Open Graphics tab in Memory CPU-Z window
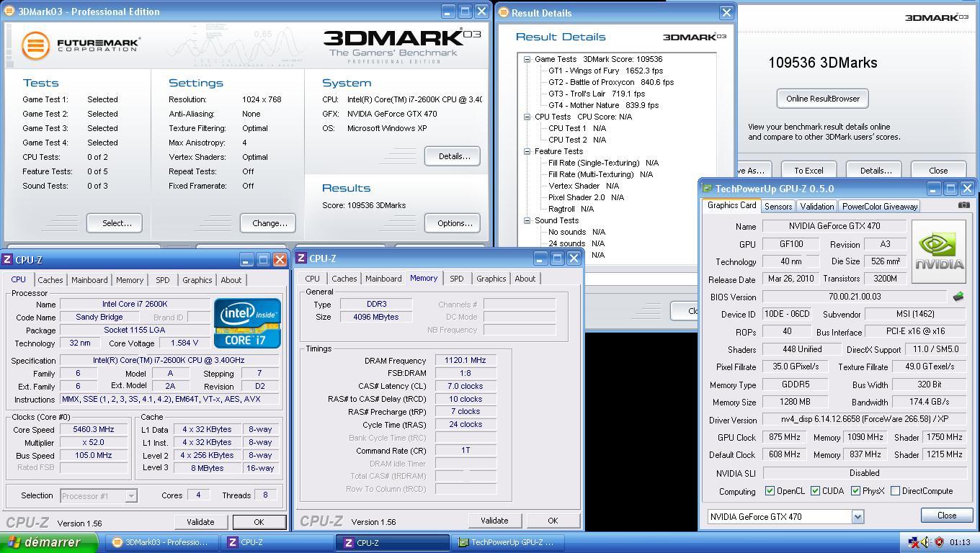 click(x=491, y=279)
